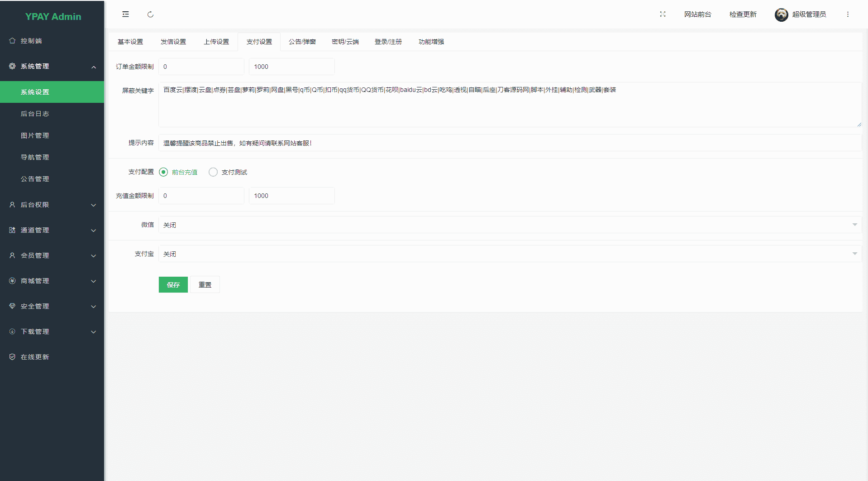
Task: Switch to the 上传设置 tab
Action: pyautogui.click(x=216, y=42)
